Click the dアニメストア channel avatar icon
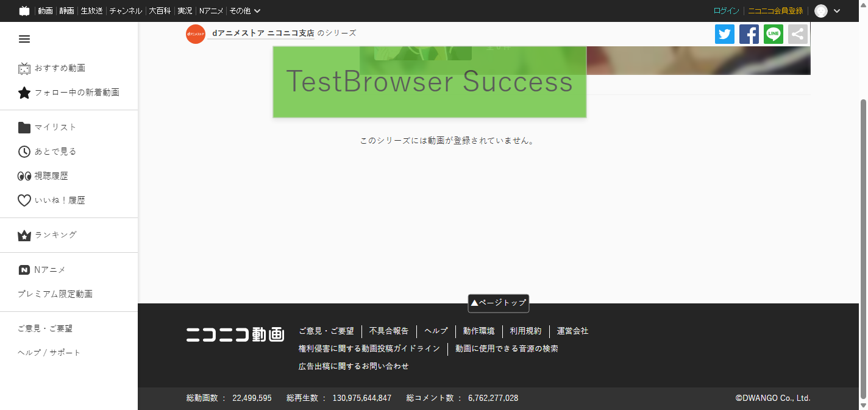This screenshot has height=410, width=868. (x=196, y=34)
